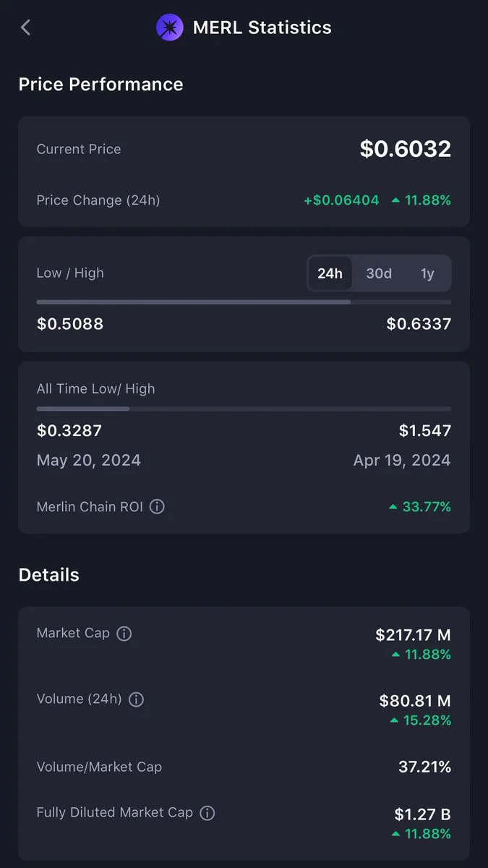This screenshot has height=868, width=488.
Task: Open info icon beside Market Cap
Action: tap(124, 634)
